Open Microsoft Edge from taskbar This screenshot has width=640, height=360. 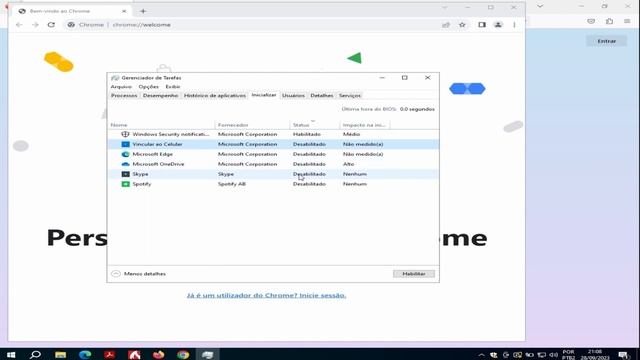[85, 354]
